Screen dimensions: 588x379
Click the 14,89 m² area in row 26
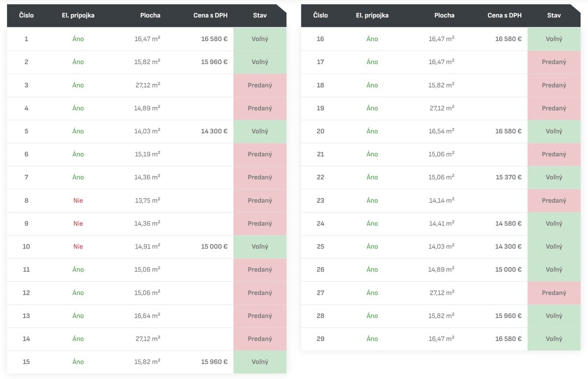point(441,270)
